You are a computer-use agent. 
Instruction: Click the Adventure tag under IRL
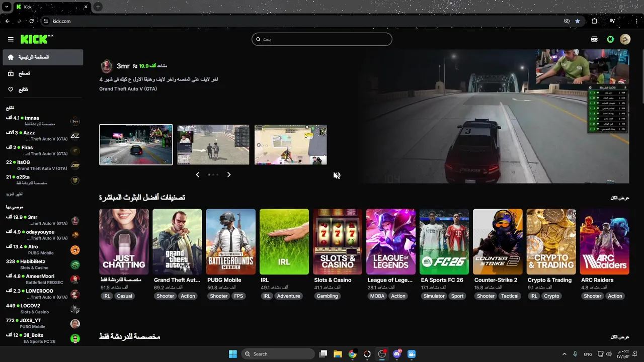coord(288,296)
